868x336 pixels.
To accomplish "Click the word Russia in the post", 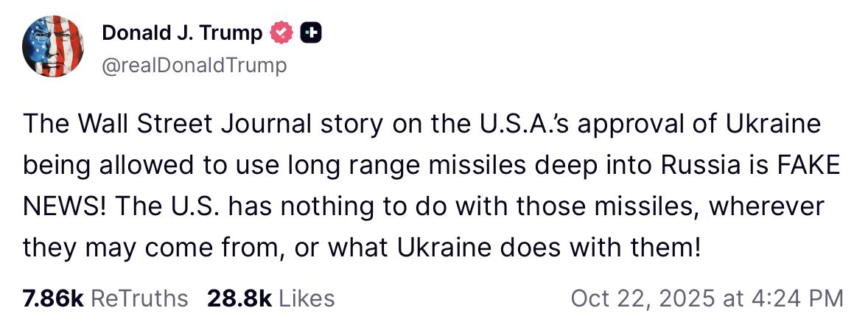I will pyautogui.click(x=689, y=166).
